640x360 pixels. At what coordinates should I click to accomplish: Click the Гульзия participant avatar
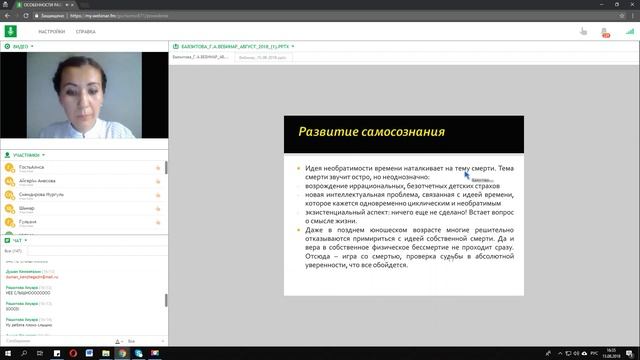click(x=9, y=222)
